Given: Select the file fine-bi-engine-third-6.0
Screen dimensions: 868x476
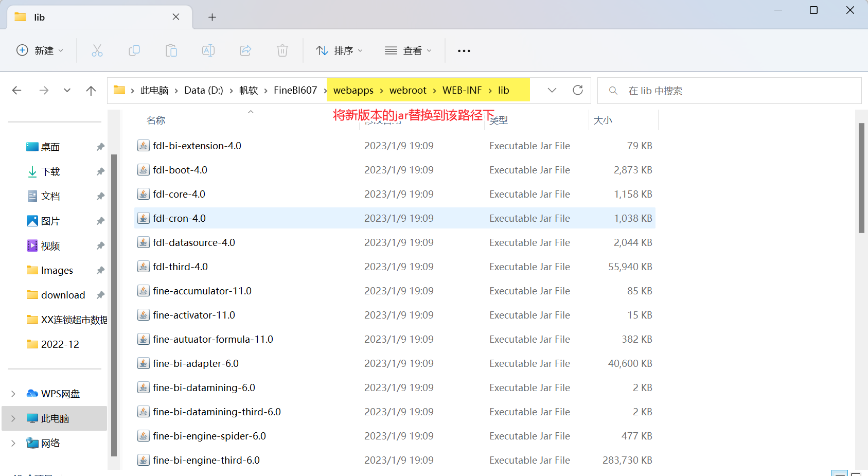Looking at the screenshot, I should [x=395, y=460].
